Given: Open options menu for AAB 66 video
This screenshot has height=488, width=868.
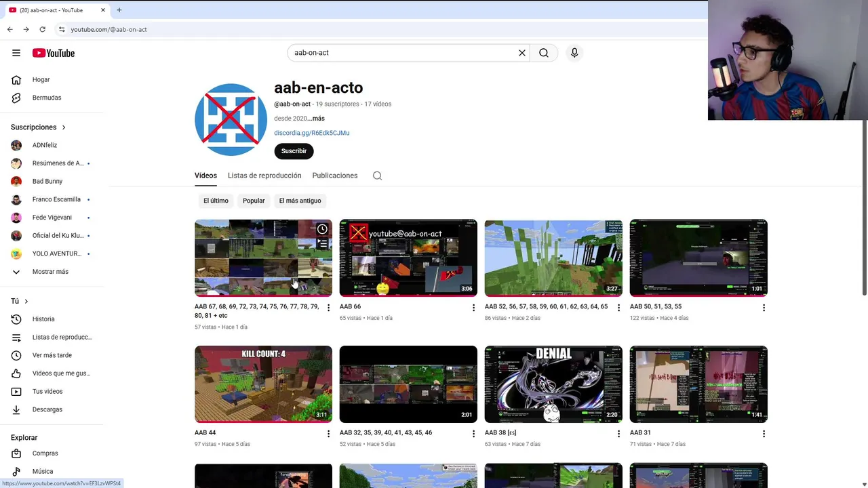Looking at the screenshot, I should point(473,308).
